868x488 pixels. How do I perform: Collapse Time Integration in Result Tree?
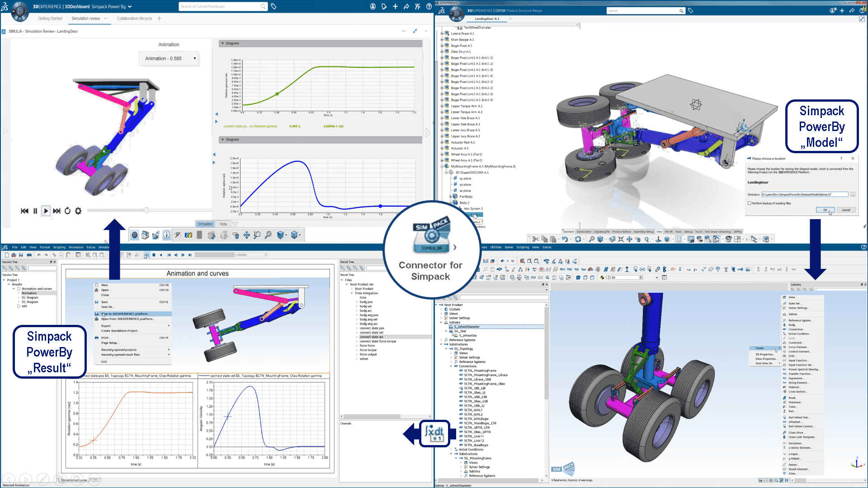(x=351, y=293)
